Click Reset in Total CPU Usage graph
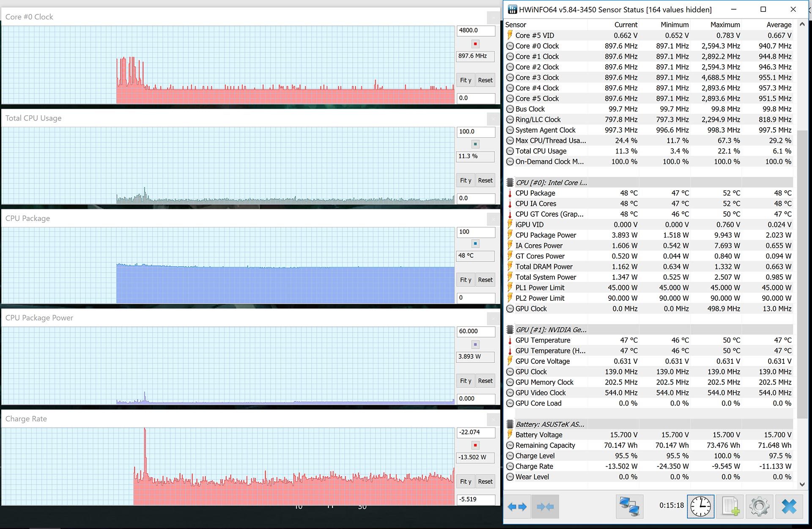This screenshot has height=529, width=812. 485,180
